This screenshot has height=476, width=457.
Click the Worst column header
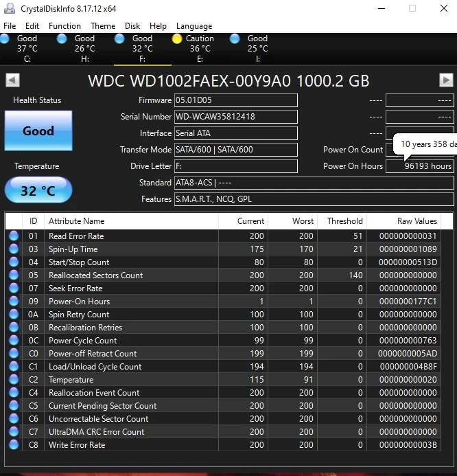click(x=292, y=221)
